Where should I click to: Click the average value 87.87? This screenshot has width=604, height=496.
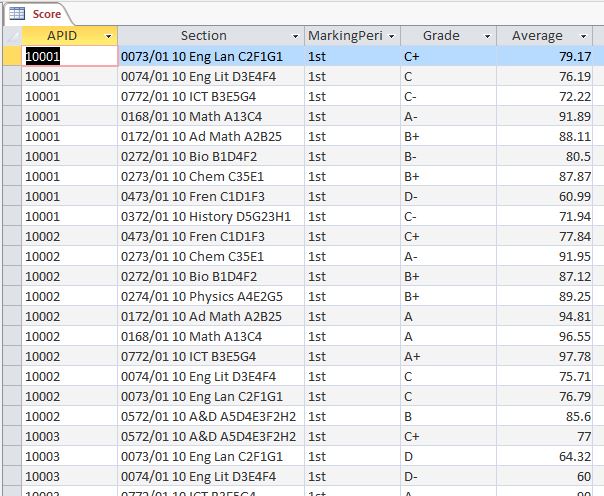click(575, 177)
